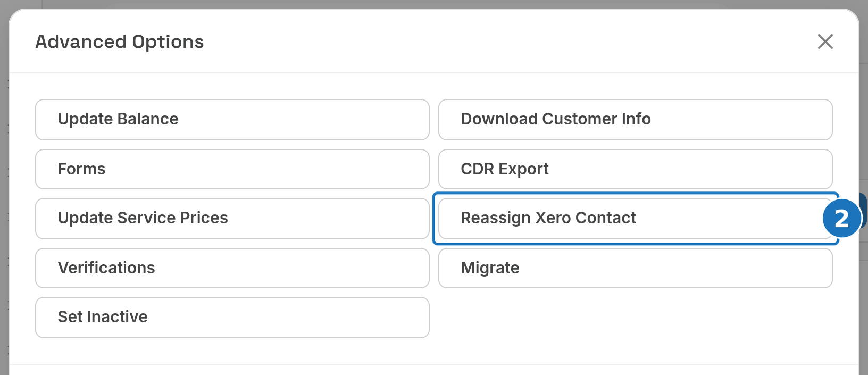Image resolution: width=868 pixels, height=375 pixels.
Task: Start the CDR Export
Action: (636, 169)
